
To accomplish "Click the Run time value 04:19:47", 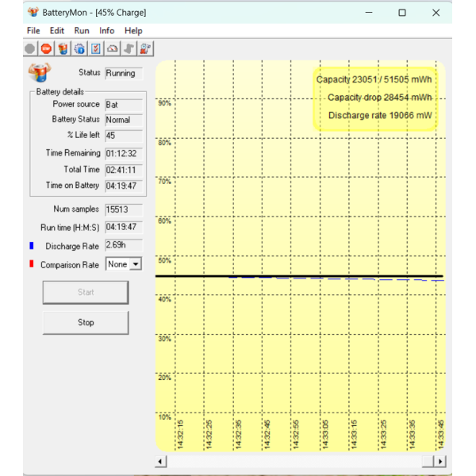I will click(124, 227).
